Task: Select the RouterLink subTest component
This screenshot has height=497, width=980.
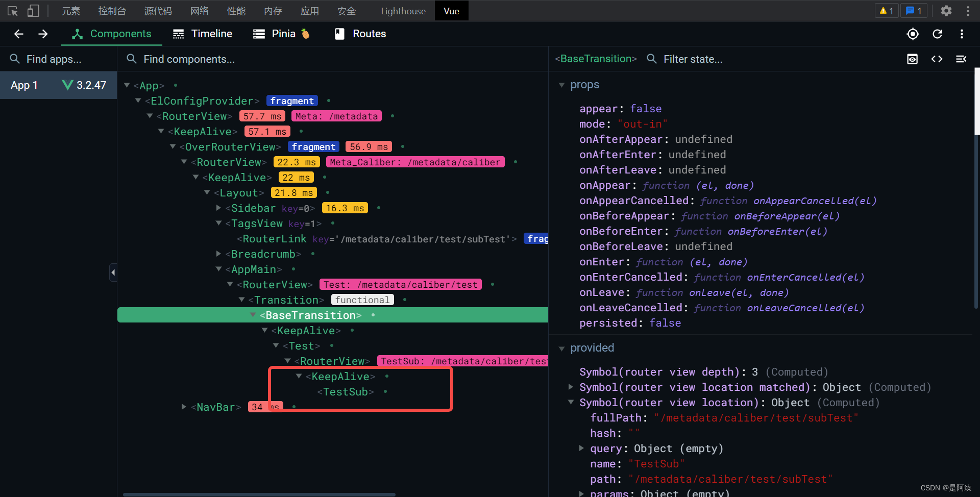Action: click(377, 238)
